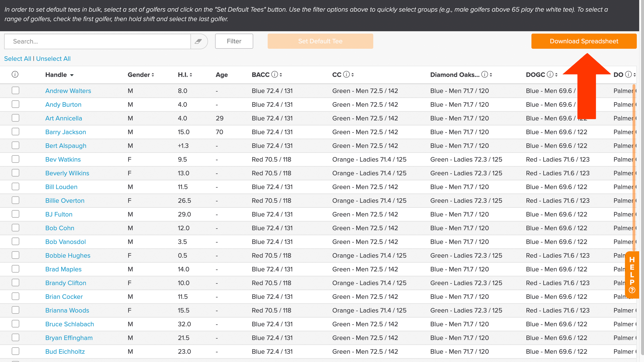Click the info icon next to DO column
This screenshot has width=644, height=362.
coord(628,74)
